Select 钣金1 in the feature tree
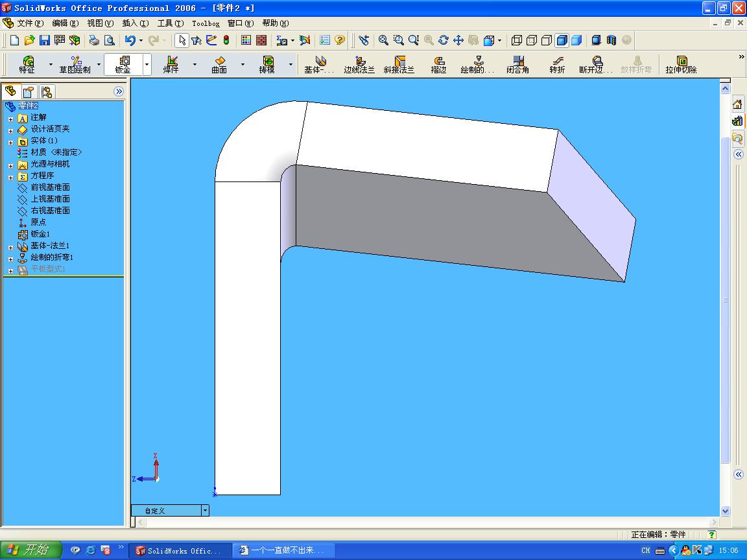Screen dimensions: 747x560 click(x=40, y=234)
